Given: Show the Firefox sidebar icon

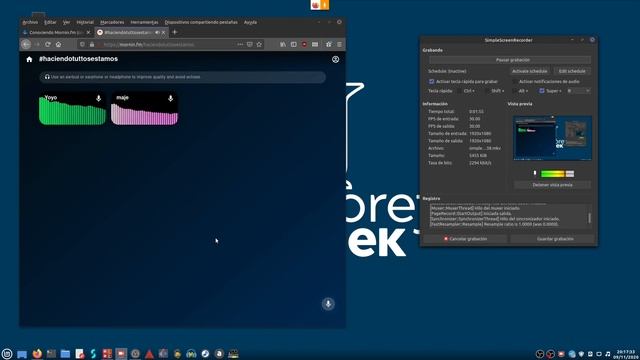Looking at the screenshot, I should pyautogui.click(x=293, y=44).
